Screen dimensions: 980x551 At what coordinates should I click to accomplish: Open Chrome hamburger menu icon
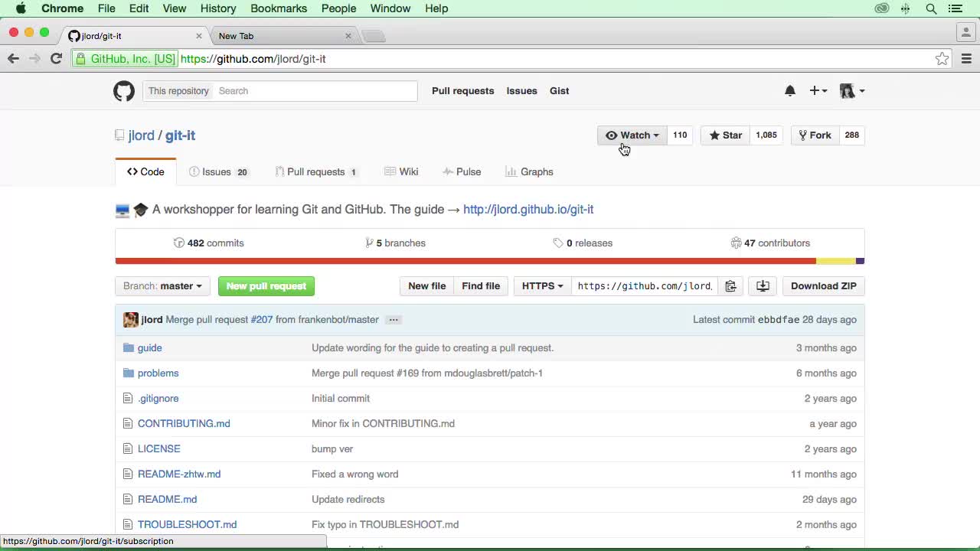tap(966, 59)
